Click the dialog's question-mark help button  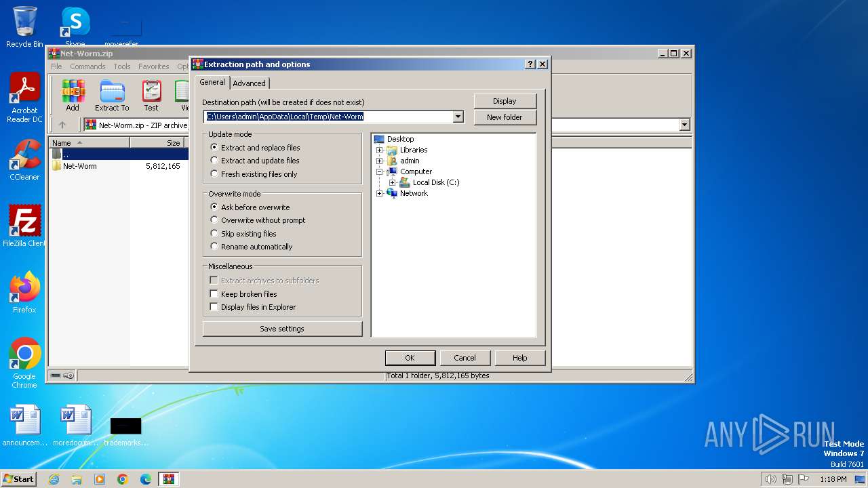(x=530, y=64)
